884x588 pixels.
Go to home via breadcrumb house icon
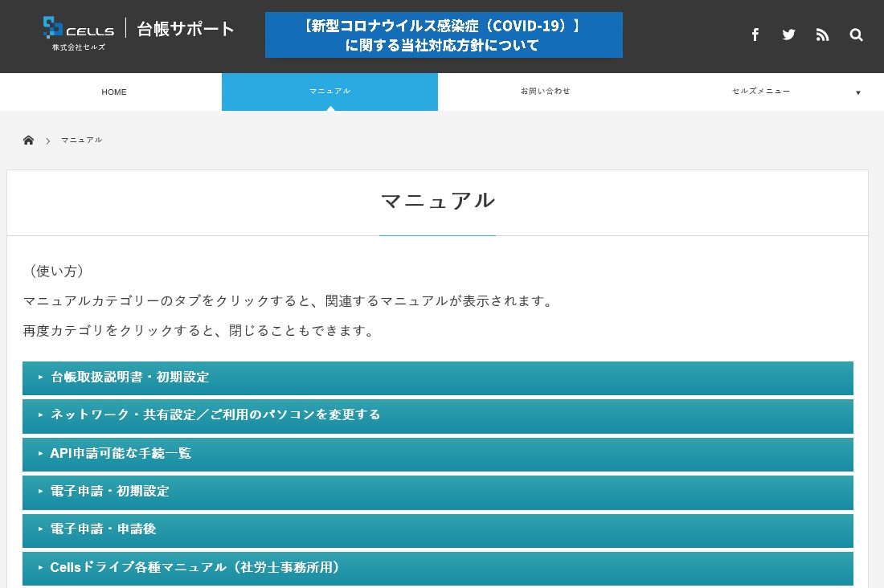pyautogui.click(x=28, y=140)
